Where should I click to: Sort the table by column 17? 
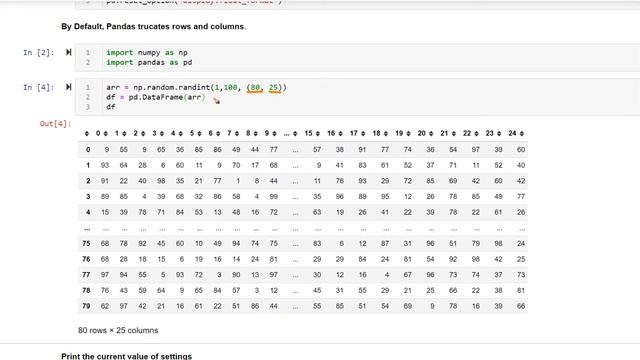pos(363,133)
